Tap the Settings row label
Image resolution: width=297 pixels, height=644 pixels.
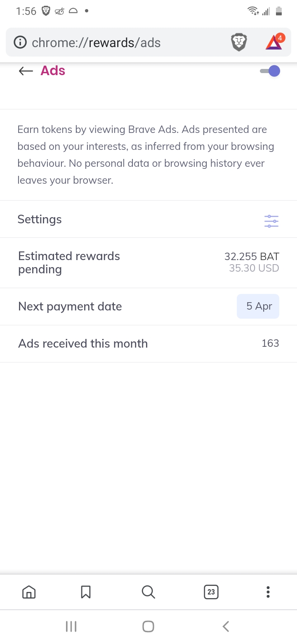40,219
